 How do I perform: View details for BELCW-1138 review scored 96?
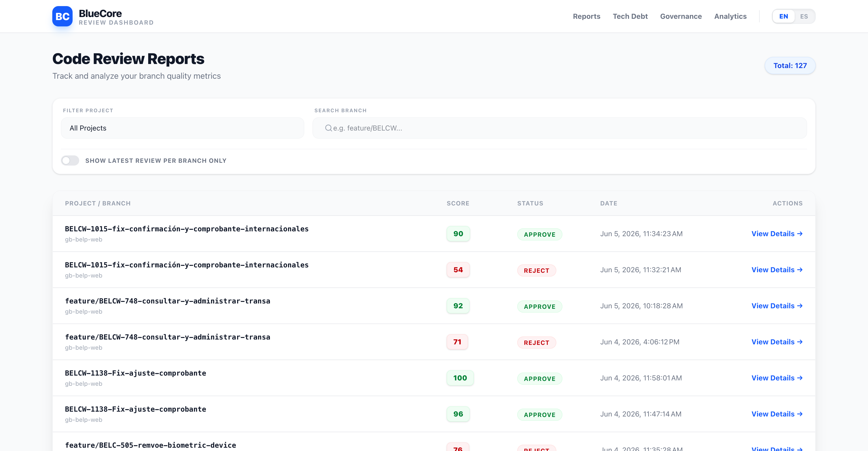[x=777, y=414]
